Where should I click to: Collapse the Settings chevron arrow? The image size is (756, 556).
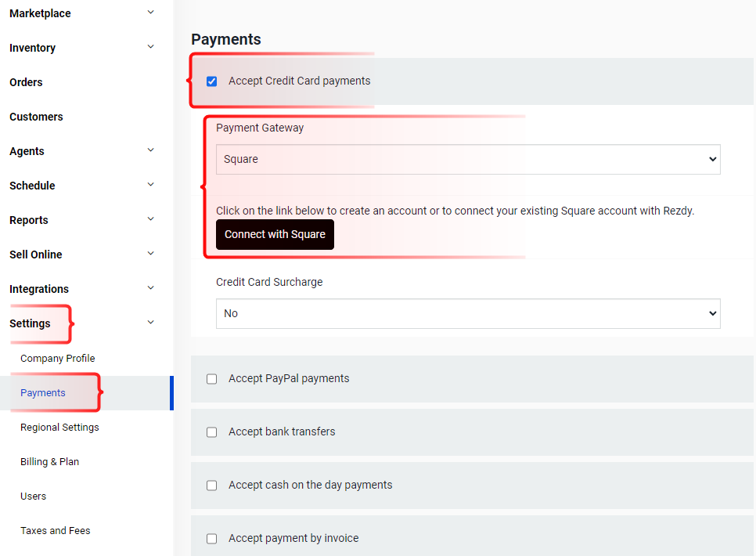150,323
